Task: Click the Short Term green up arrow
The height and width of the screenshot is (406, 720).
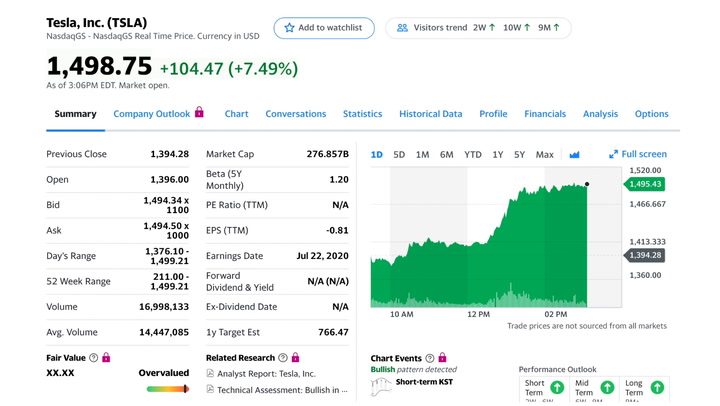Action: (x=557, y=388)
